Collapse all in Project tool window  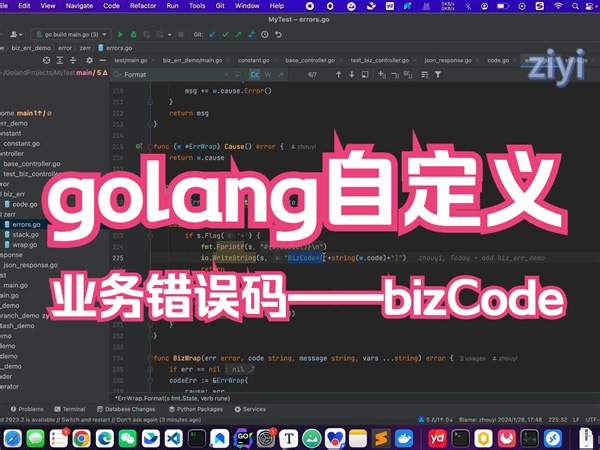(73, 60)
